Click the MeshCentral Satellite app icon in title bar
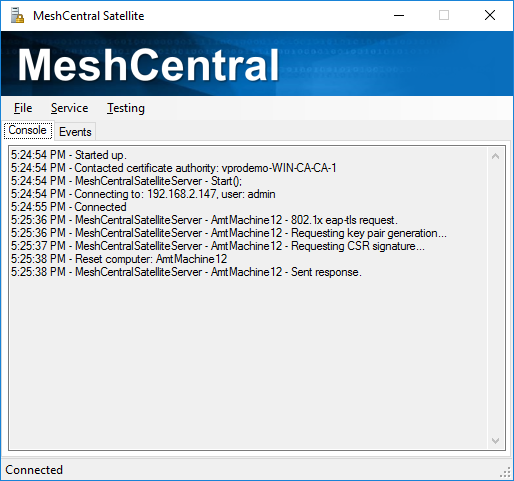Image resolution: width=514 pixels, height=481 pixels. point(17,15)
